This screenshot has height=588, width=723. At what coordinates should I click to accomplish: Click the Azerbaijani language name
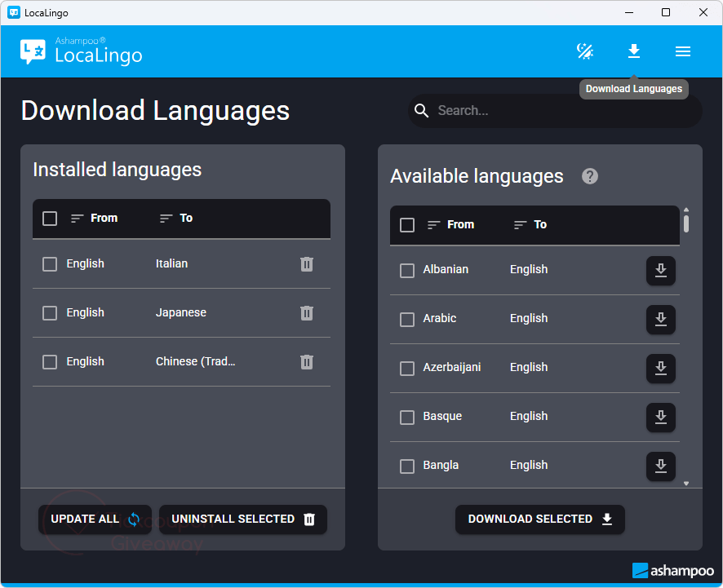[452, 367]
